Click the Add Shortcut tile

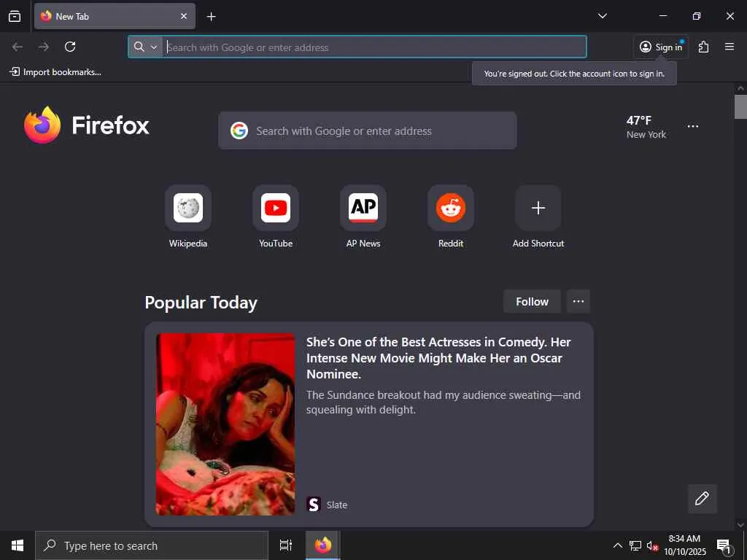(x=538, y=217)
